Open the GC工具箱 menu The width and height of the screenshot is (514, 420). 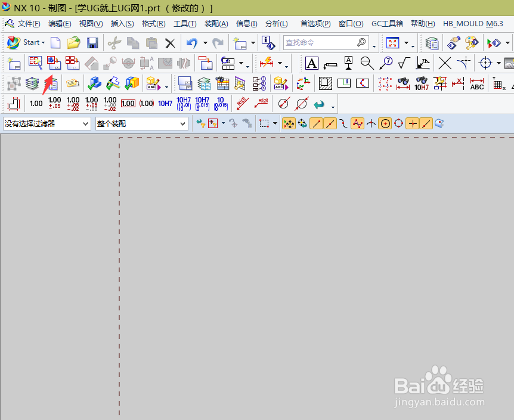[387, 24]
